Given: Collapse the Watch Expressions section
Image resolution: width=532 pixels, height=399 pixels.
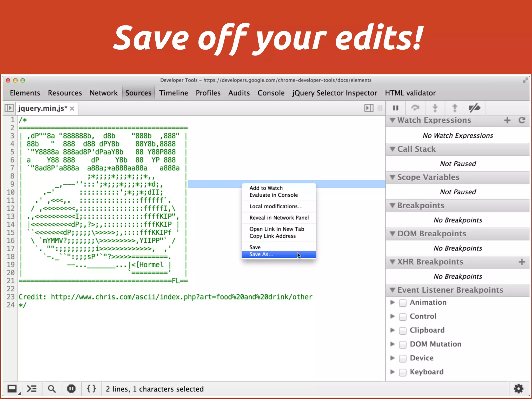Looking at the screenshot, I should pos(393,120).
